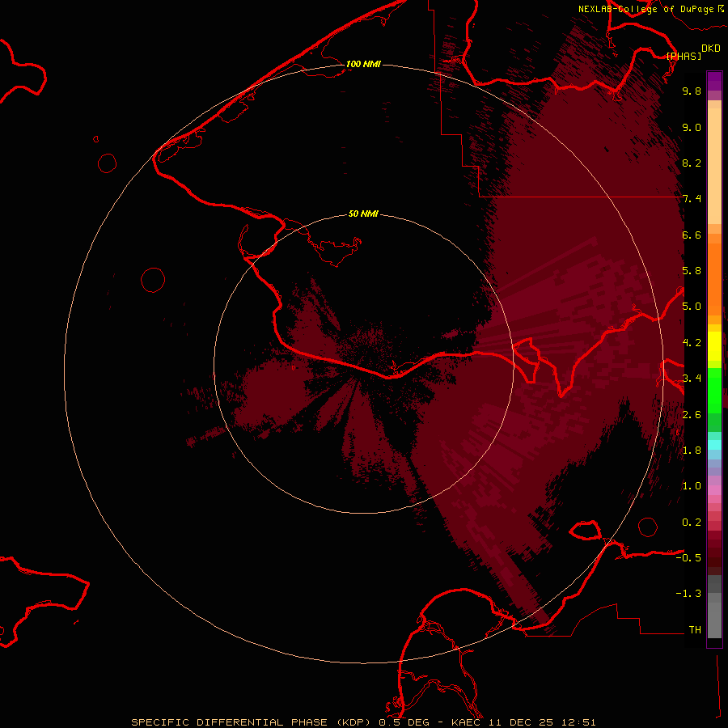
Task: Select the 4.2 value on the scale
Action: [x=692, y=343]
